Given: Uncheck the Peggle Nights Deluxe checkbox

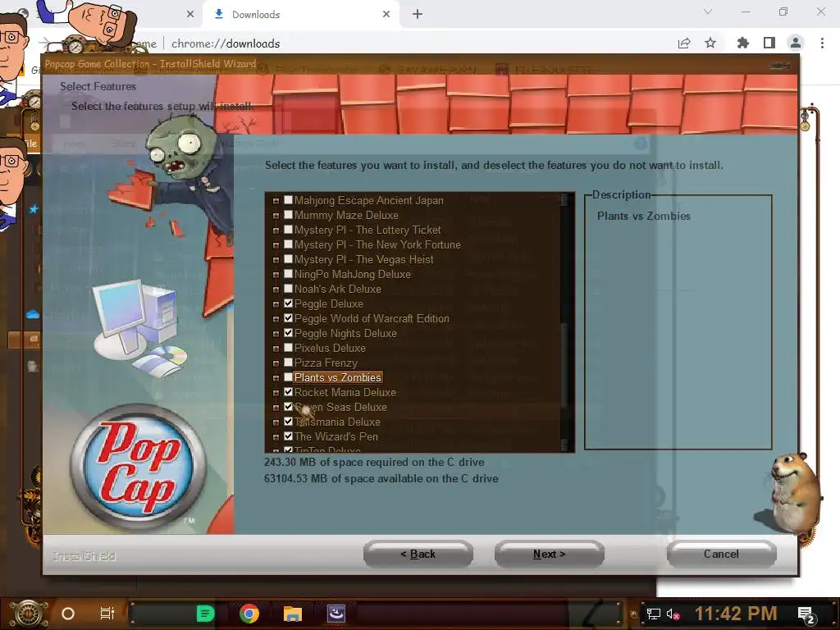Looking at the screenshot, I should point(288,333).
